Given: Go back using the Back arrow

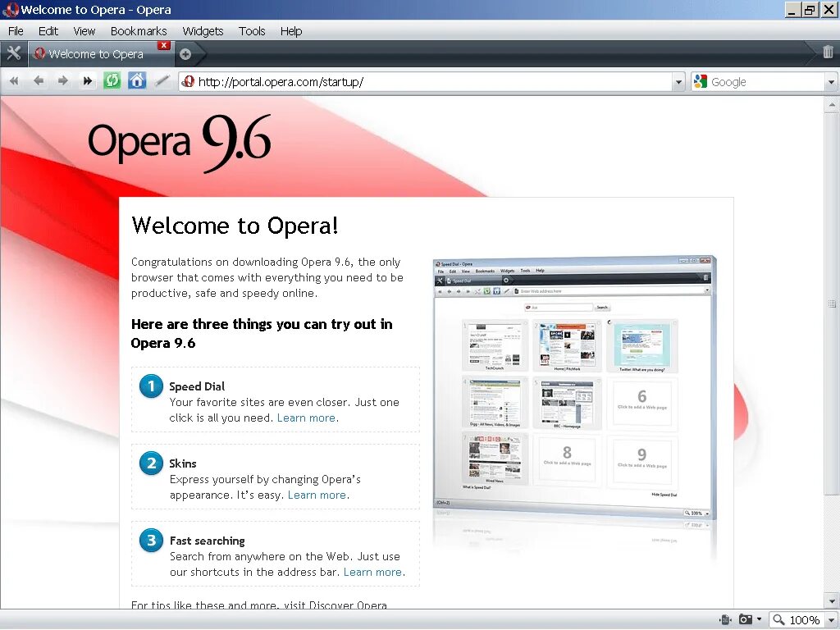Looking at the screenshot, I should pos(39,81).
